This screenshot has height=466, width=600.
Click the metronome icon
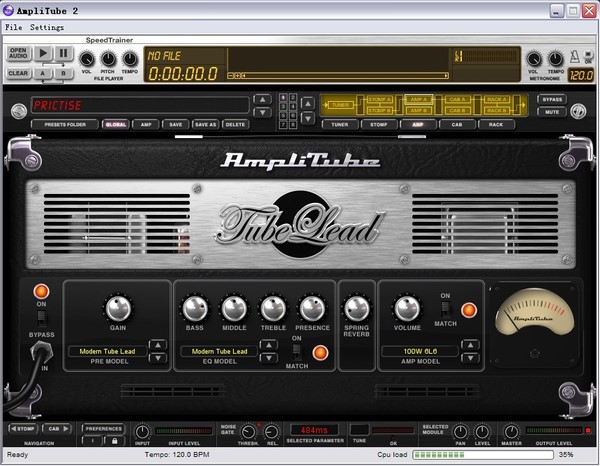(575, 57)
